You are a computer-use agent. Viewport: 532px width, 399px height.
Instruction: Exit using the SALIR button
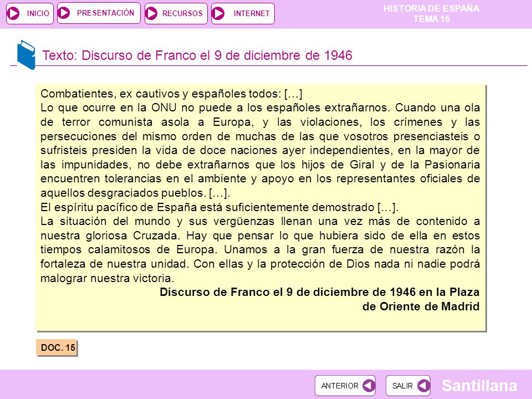408,386
